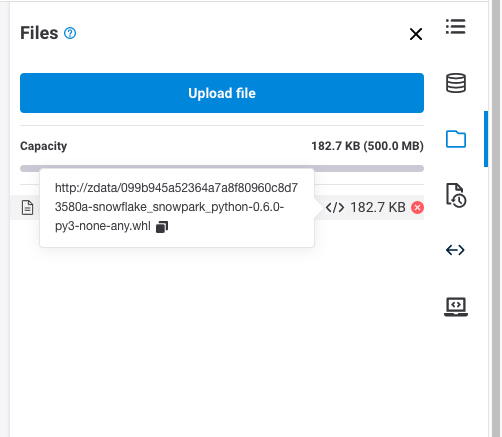The image size is (502, 437).
Task: Click the 182.7 KB (500.0 MB) capacity value
Action: click(367, 146)
